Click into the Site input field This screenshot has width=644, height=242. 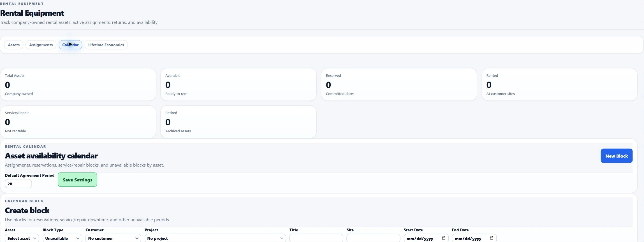[x=373, y=238]
